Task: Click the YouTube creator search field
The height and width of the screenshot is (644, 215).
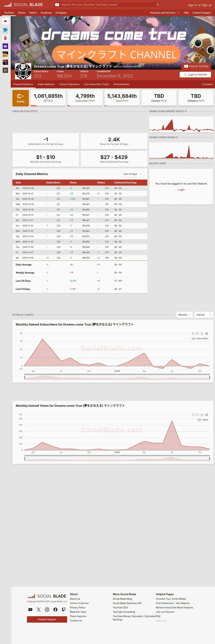Action: click(x=107, y=5)
